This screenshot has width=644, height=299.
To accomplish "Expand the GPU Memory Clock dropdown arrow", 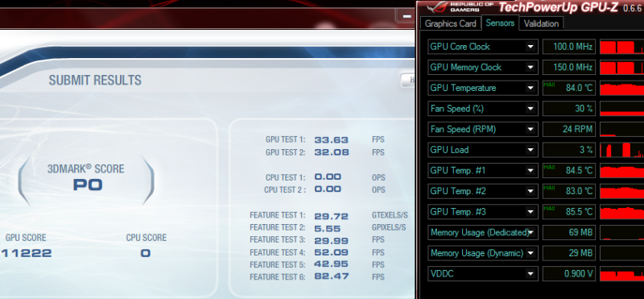I will pos(530,68).
